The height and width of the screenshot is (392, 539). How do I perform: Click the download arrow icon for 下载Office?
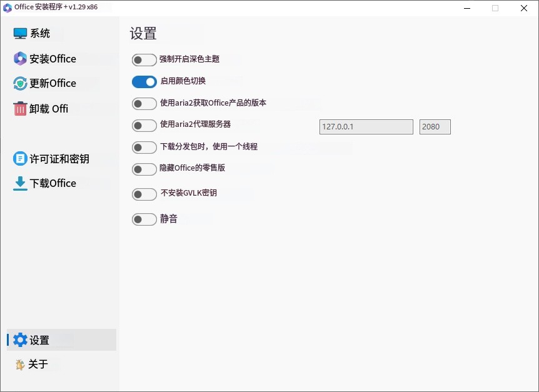(x=19, y=183)
